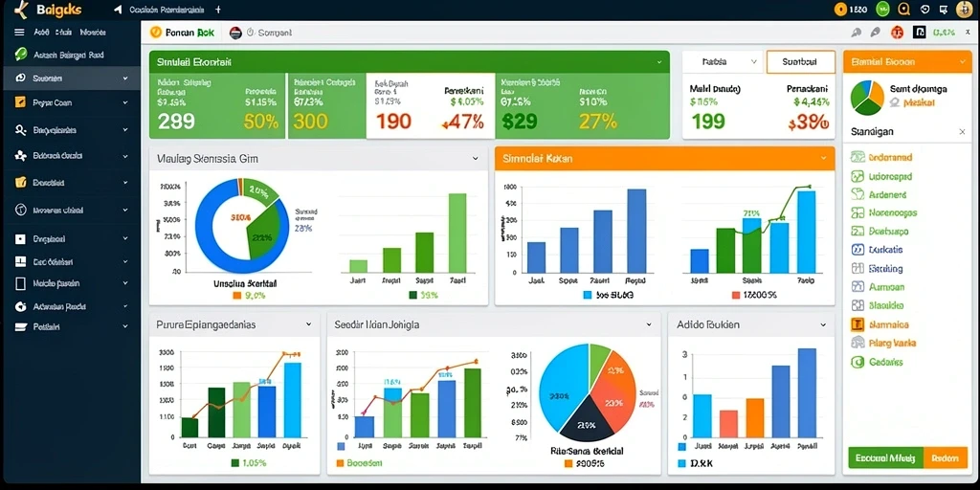Viewport: 980px width, 490px height.
Task: Click the outlined Suonboul button
Action: point(801,62)
